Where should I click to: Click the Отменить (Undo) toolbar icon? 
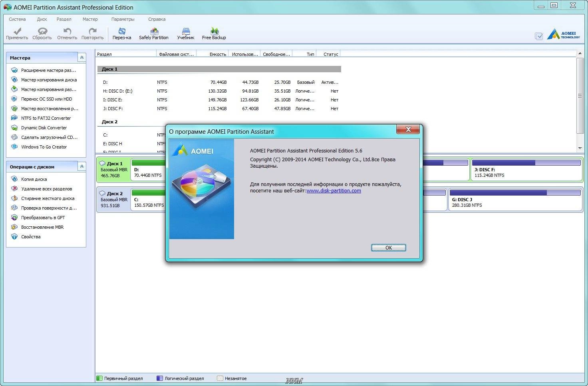(67, 34)
